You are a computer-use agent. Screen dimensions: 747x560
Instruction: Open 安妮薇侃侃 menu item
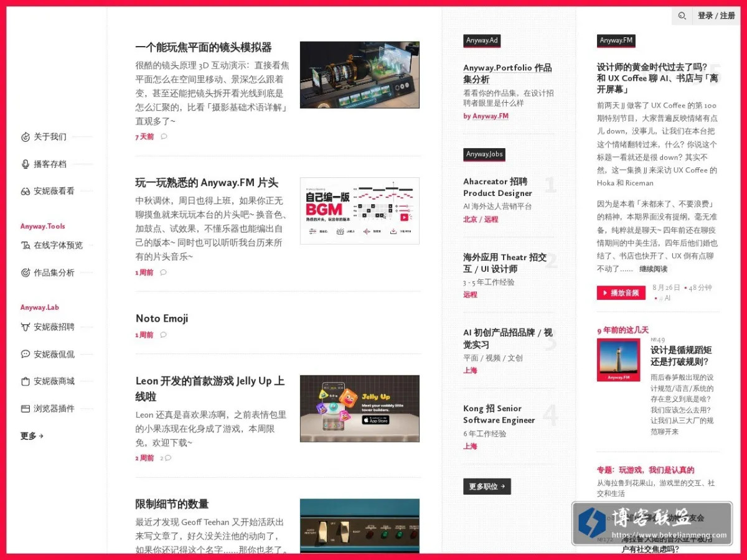pyautogui.click(x=54, y=354)
